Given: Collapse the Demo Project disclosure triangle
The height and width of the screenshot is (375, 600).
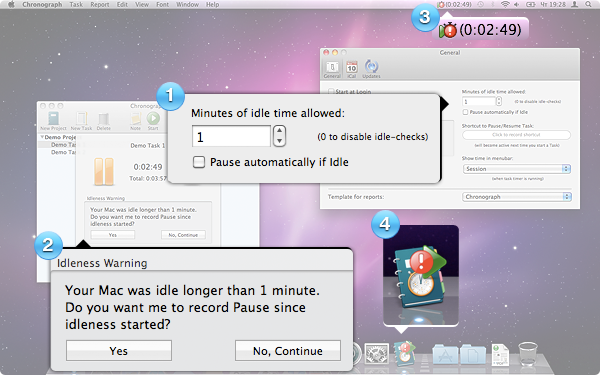Looking at the screenshot, I should coord(42,137).
